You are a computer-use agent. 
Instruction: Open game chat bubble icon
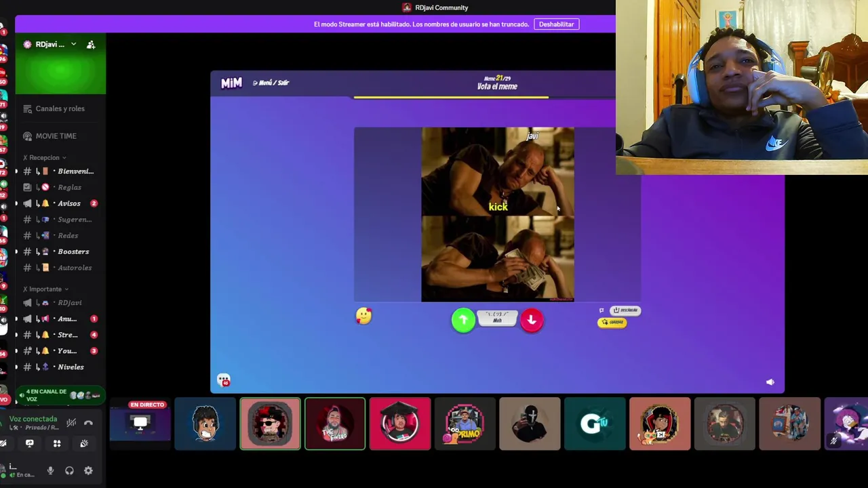pyautogui.click(x=224, y=380)
